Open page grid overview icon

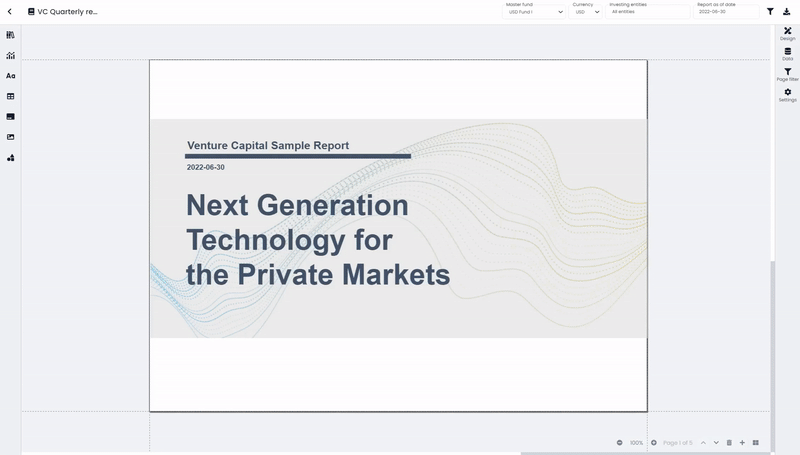coord(756,442)
